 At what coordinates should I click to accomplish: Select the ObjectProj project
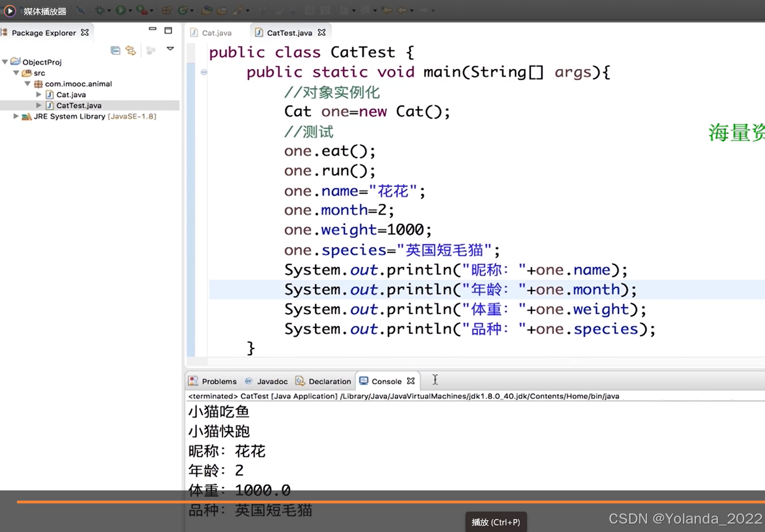click(42, 62)
